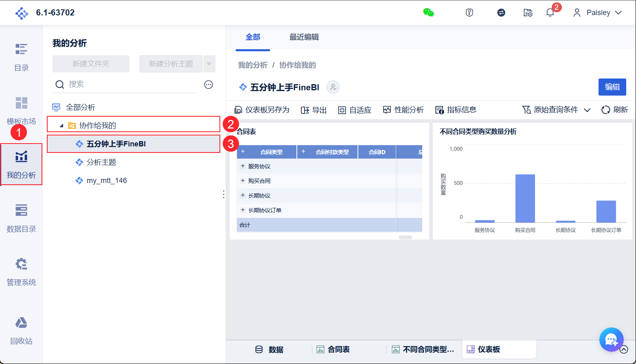
Task: Select 五分钟上手FineBI in the tree
Action: 134,144
